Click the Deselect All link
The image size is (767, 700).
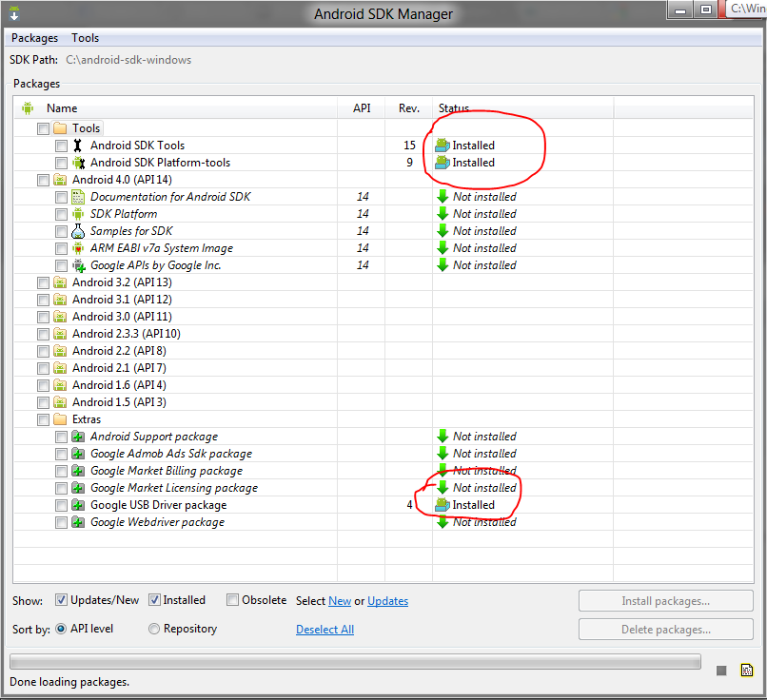click(324, 630)
